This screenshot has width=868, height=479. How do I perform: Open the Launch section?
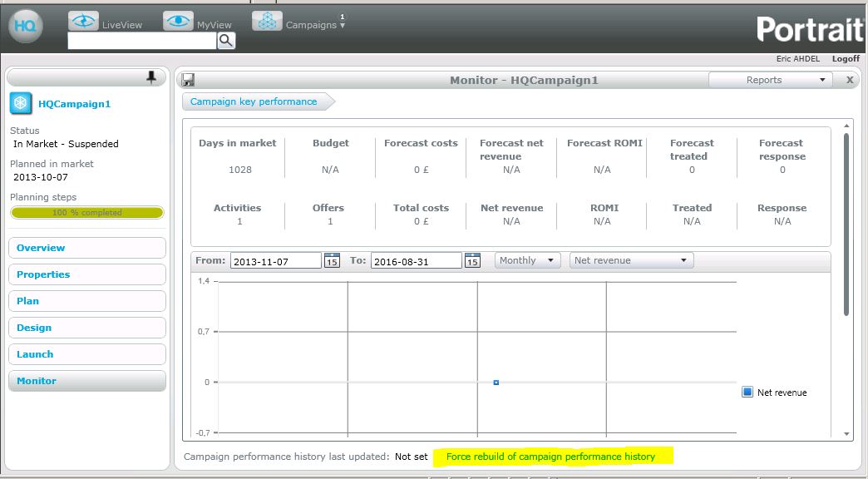87,354
